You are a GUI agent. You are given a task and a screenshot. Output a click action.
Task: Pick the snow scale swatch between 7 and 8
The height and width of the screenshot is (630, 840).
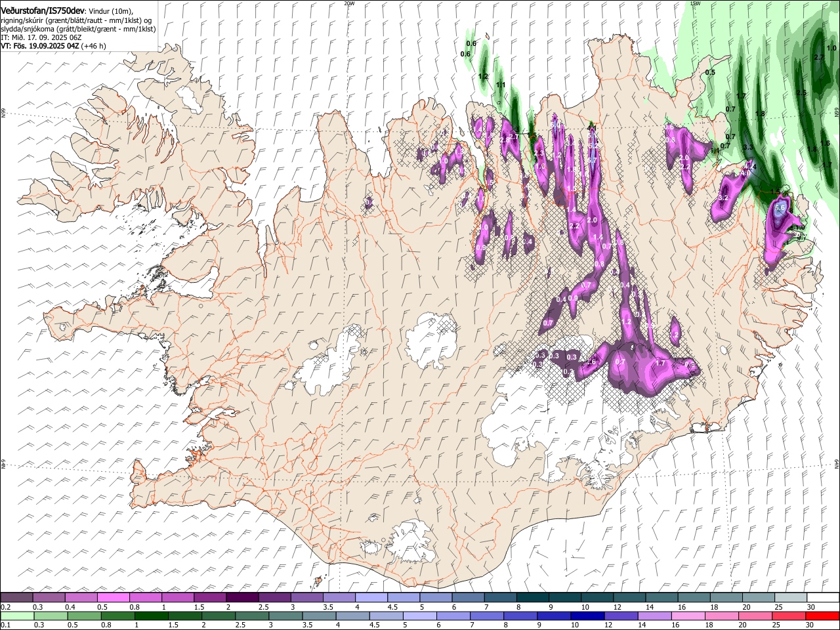[x=501, y=597]
